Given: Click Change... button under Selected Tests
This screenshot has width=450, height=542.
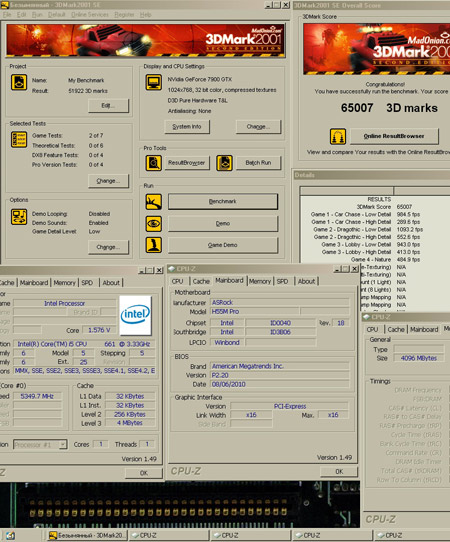Looking at the screenshot, I should pyautogui.click(x=109, y=181).
